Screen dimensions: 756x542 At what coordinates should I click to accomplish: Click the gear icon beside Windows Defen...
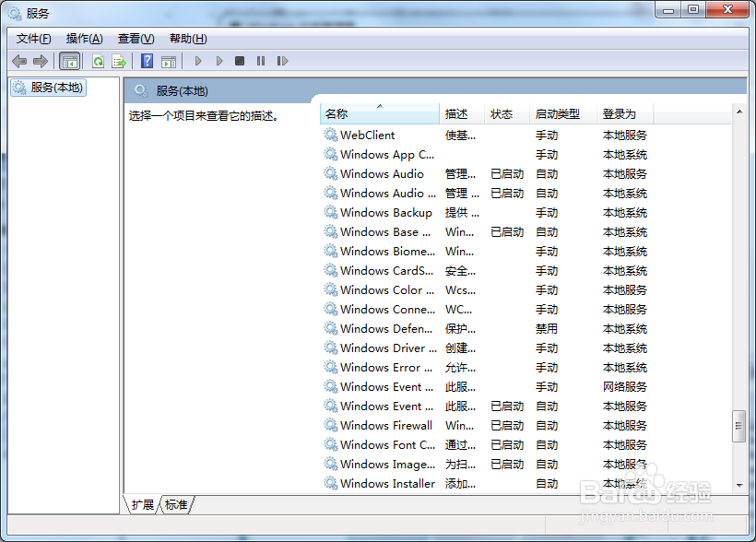(331, 328)
